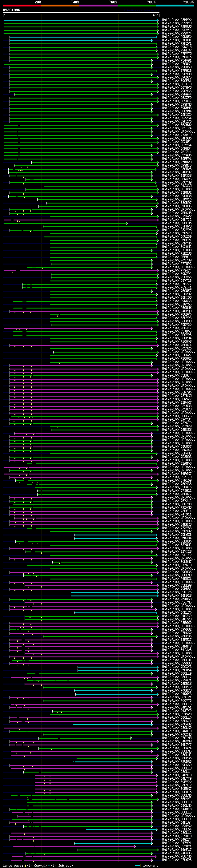
Task: Pick the UniRef100_C6SZF9 subject label
Action: pyautogui.click(x=176, y=98)
